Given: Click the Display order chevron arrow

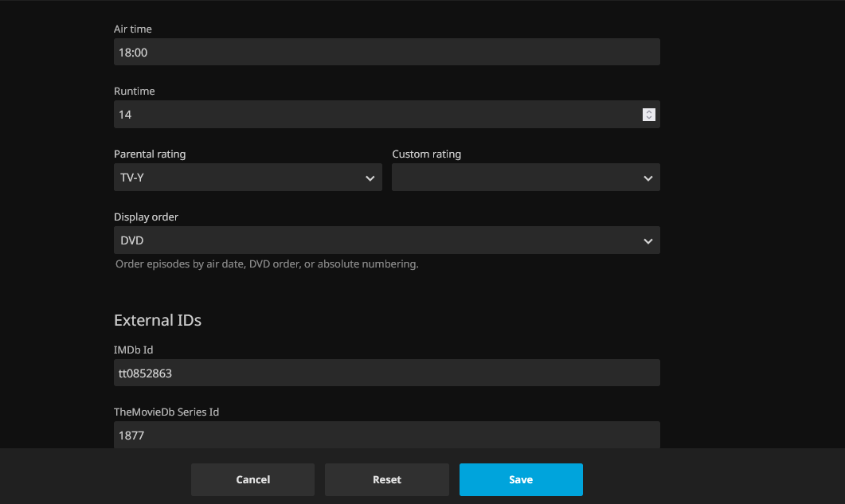Looking at the screenshot, I should point(647,240).
